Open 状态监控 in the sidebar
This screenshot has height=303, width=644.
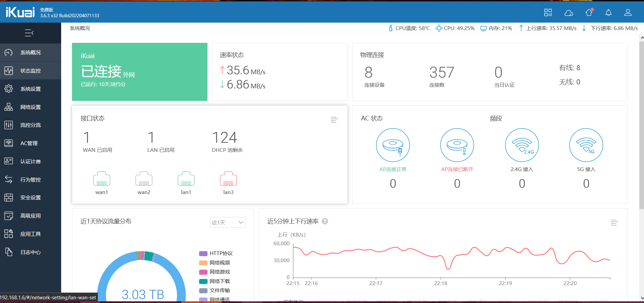30,71
